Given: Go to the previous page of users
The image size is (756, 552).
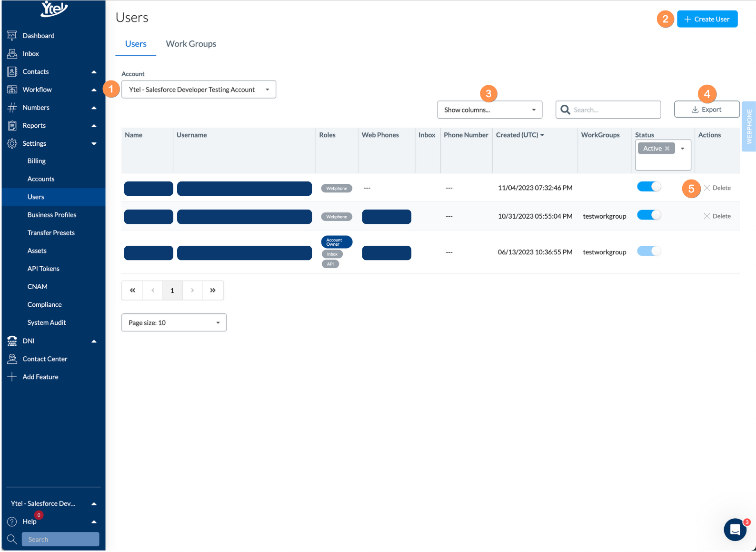Looking at the screenshot, I should [x=152, y=290].
